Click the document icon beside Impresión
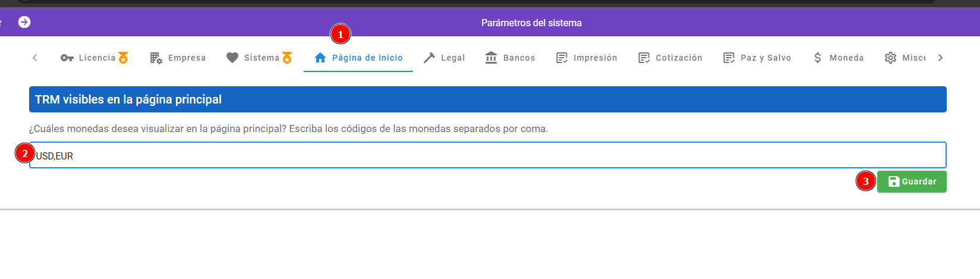The width and height of the screenshot is (980, 279). (x=562, y=58)
